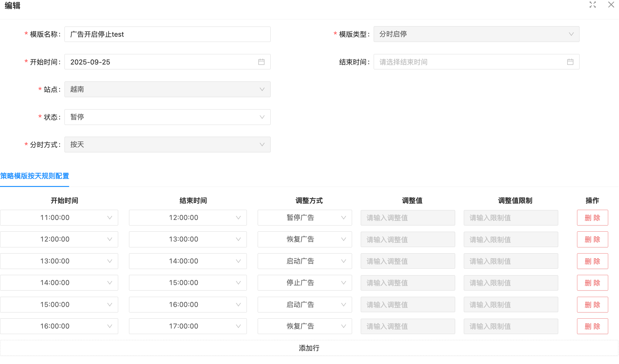Delete the row starting at 11:00:00
The height and width of the screenshot is (364, 619).
[592, 218]
